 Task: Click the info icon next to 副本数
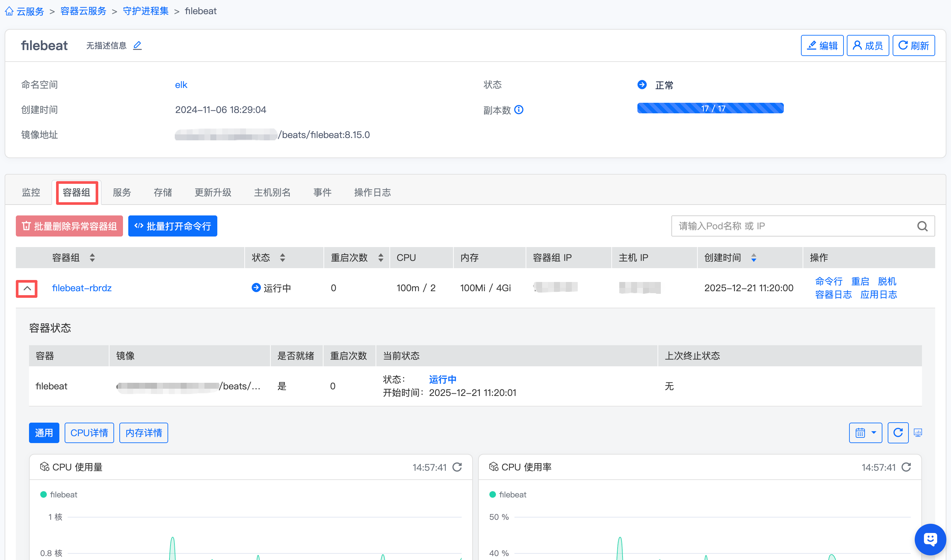click(519, 110)
